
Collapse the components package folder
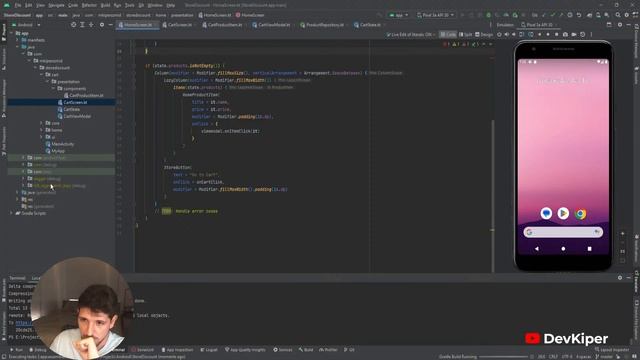[x=53, y=89]
